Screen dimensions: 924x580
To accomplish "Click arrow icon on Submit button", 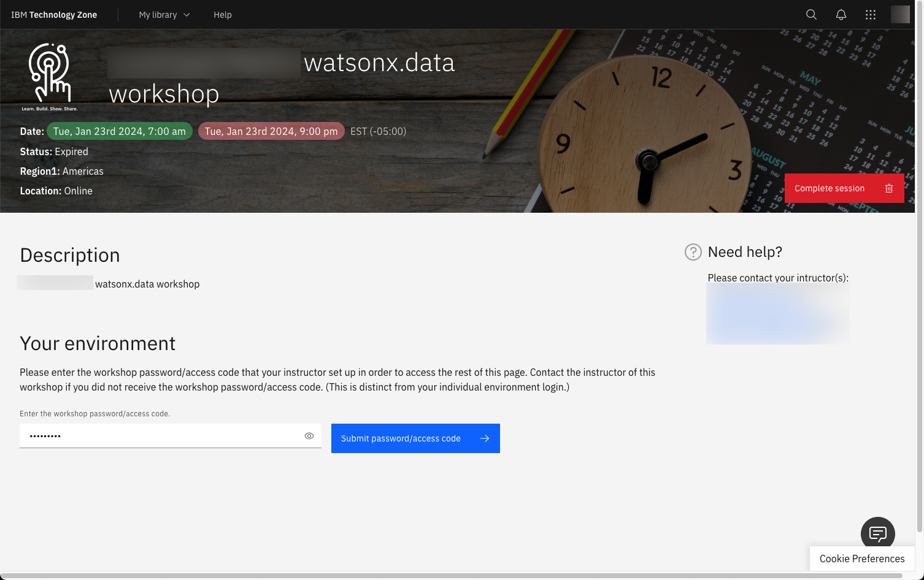I will click(485, 438).
